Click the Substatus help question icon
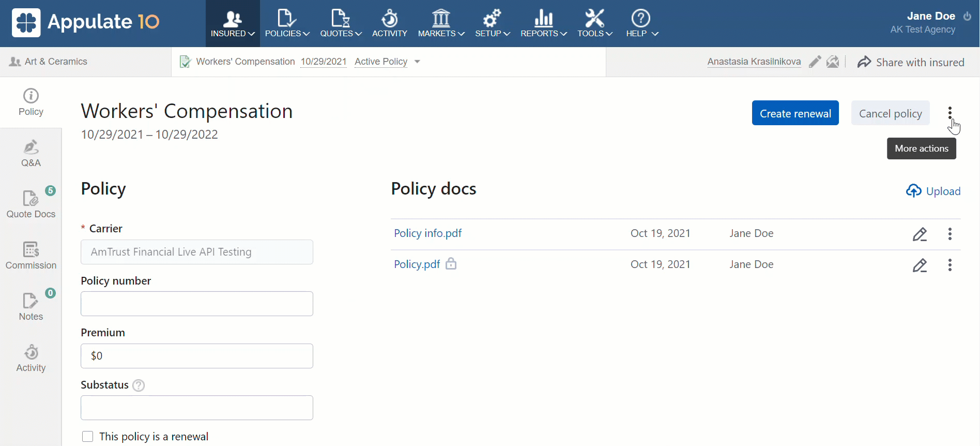 click(139, 385)
